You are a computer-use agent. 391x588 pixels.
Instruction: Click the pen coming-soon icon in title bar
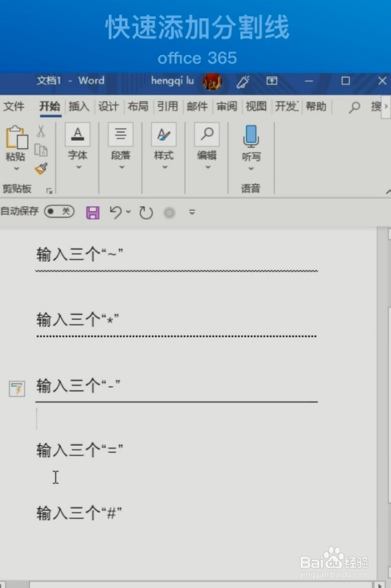point(243,81)
